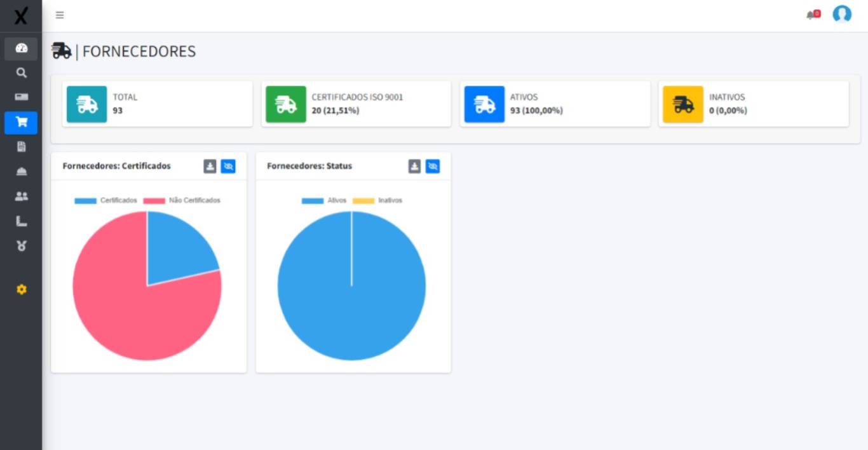The height and width of the screenshot is (450, 868).
Task: Click the magnifying glass search sidebar icon
Action: 21,73
